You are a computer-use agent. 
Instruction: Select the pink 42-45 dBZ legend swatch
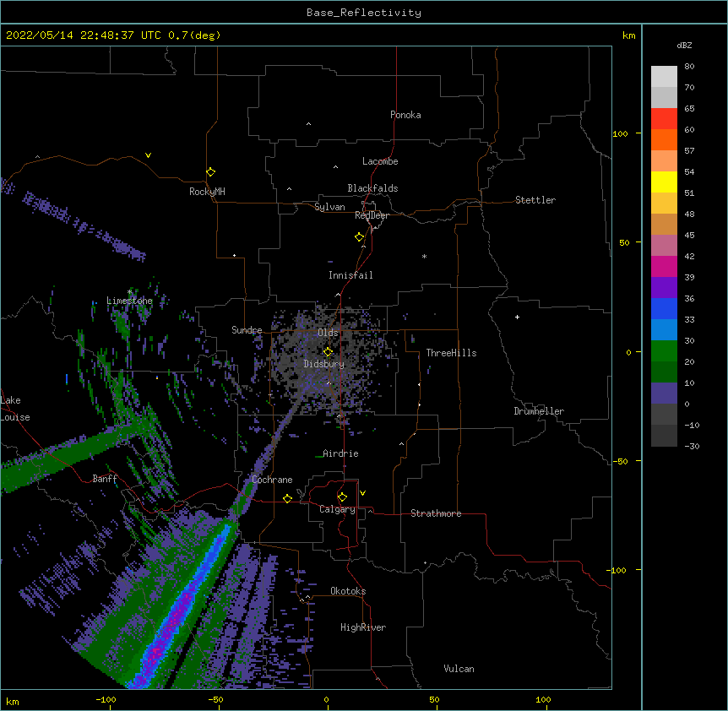tap(664, 246)
